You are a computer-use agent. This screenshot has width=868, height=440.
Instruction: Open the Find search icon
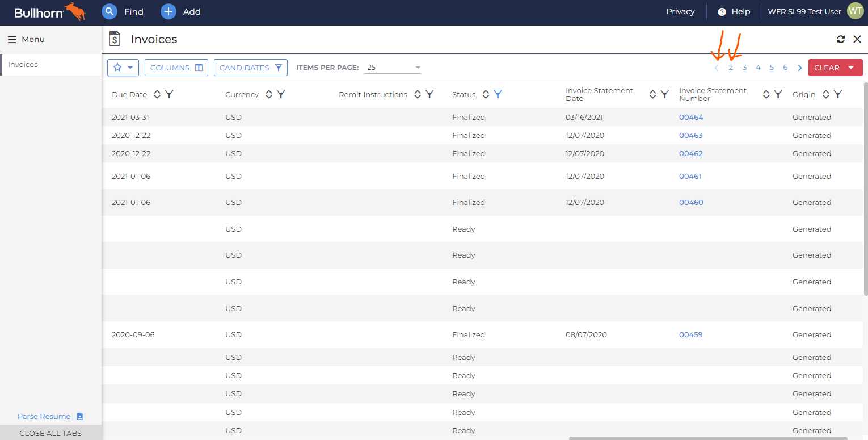[109, 11]
